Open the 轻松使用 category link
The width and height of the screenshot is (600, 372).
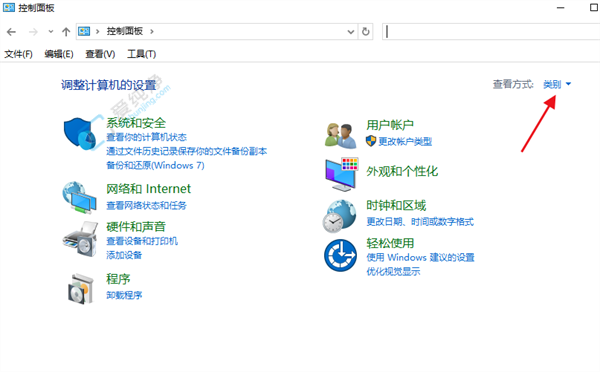click(x=390, y=243)
